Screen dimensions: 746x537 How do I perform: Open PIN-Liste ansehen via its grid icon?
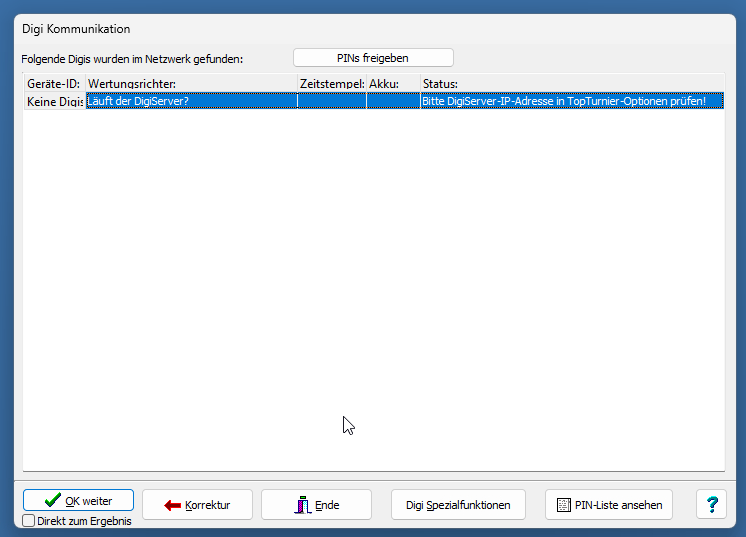563,505
